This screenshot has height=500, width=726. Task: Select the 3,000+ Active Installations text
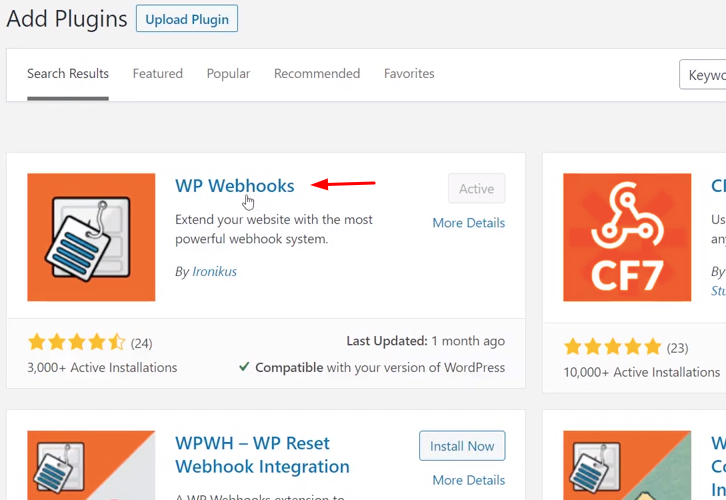tap(102, 368)
